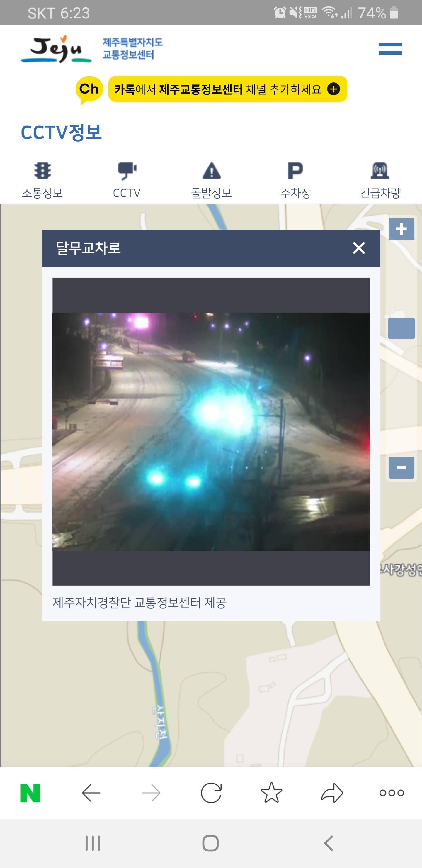Image resolution: width=422 pixels, height=868 pixels.
Task: Click the plus icon on Kakao banner
Action: point(333,89)
